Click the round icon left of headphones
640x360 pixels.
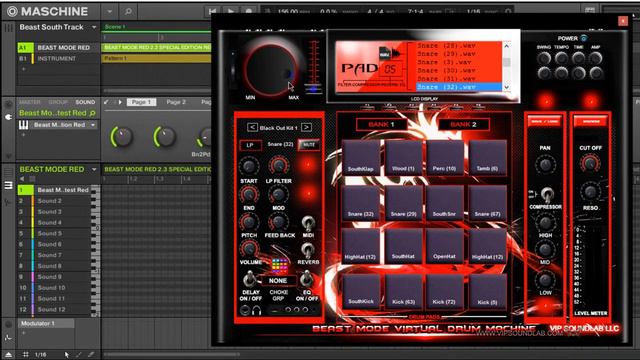[245, 311]
